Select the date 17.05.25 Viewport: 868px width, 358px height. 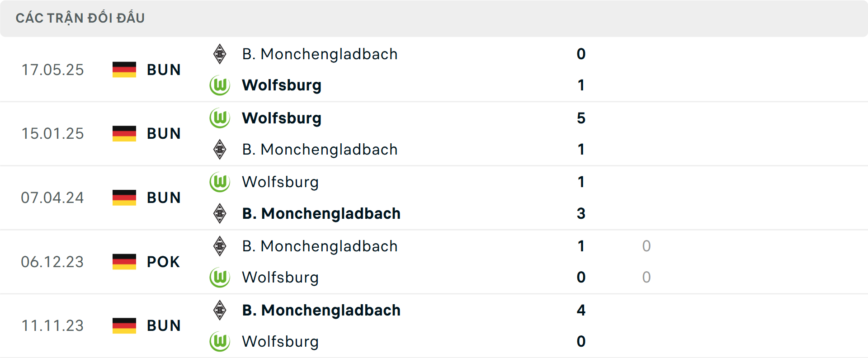tap(52, 70)
